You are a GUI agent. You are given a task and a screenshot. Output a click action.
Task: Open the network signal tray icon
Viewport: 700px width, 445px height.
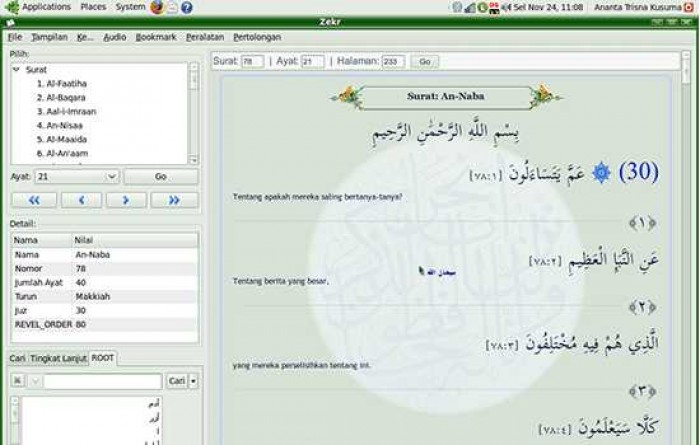coord(470,7)
